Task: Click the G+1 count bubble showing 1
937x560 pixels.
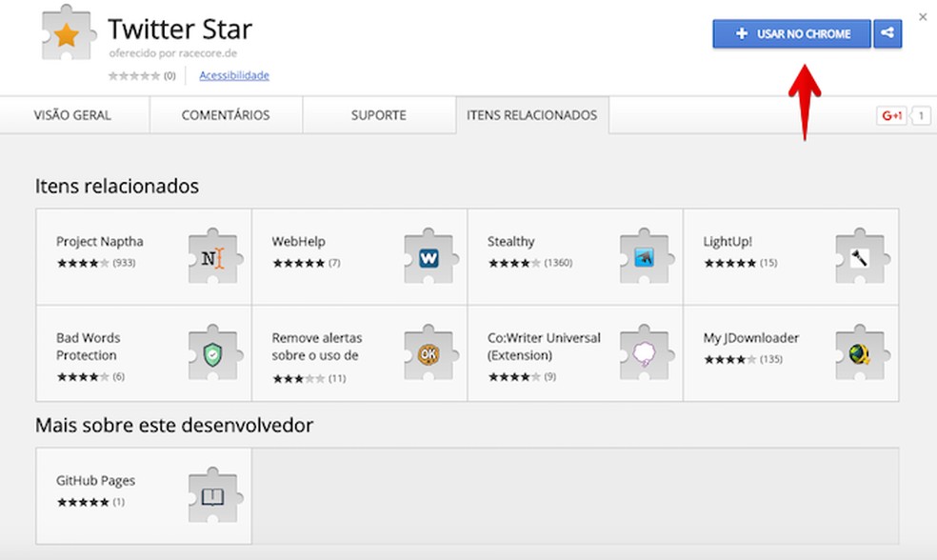Action: (x=921, y=115)
